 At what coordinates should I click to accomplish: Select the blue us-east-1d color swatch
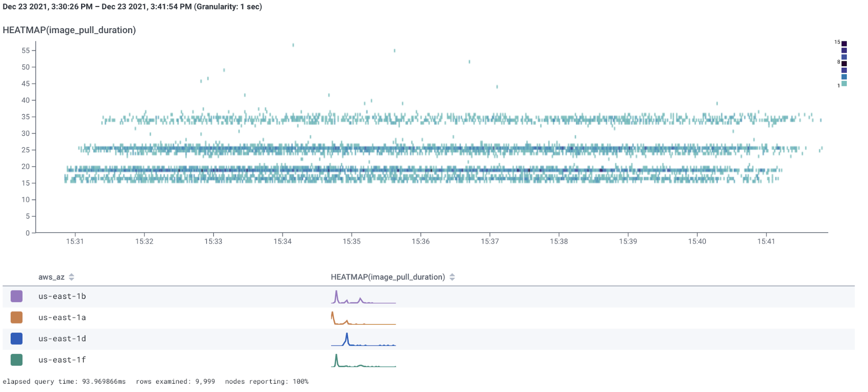tap(17, 339)
